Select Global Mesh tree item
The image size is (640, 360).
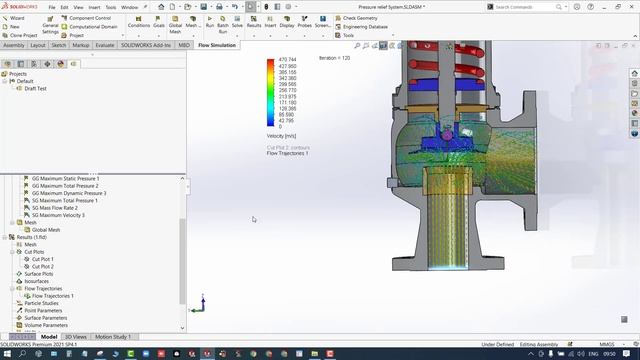pos(46,230)
